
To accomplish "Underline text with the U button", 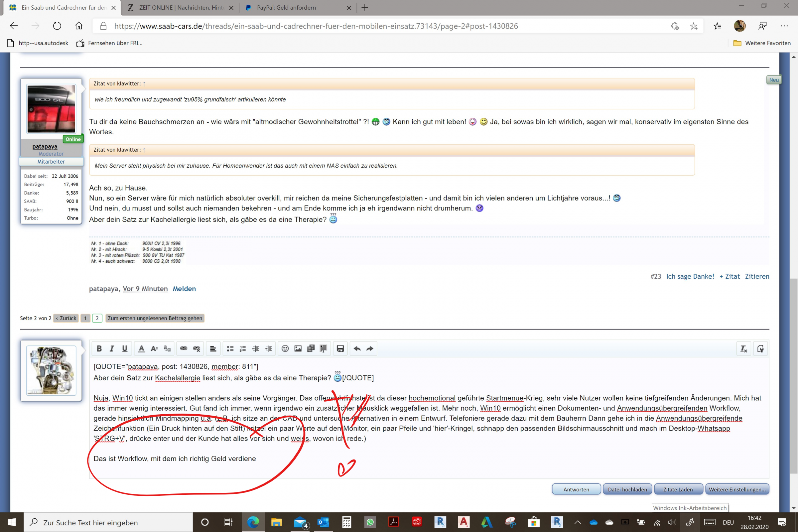I will [x=124, y=348].
